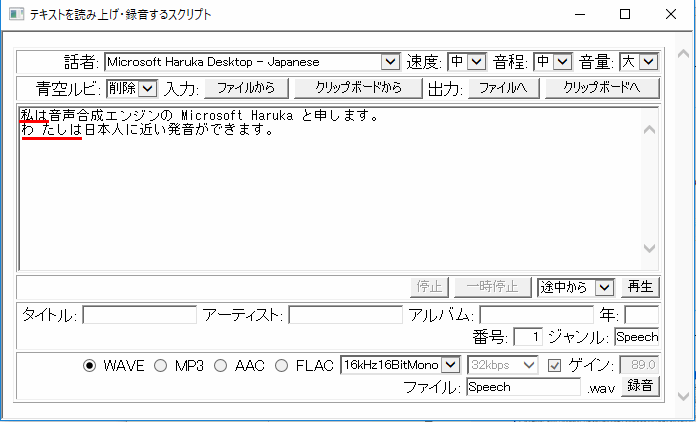Click the app icon in the title bar
Screen dimensions: 696x422
coord(15,15)
